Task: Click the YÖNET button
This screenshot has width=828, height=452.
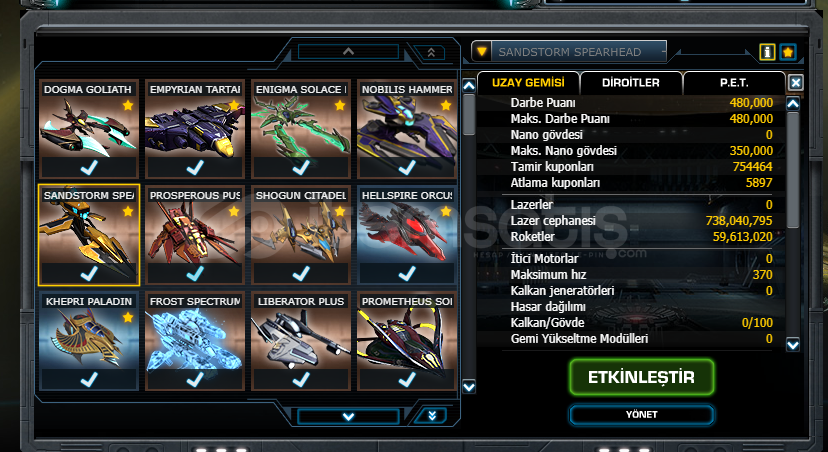Action: coord(642,415)
